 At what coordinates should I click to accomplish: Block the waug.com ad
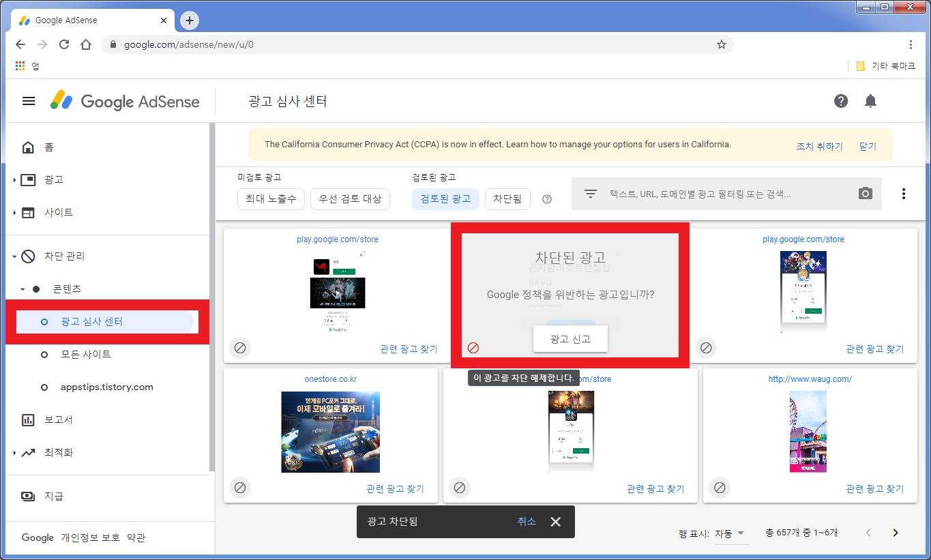720,488
